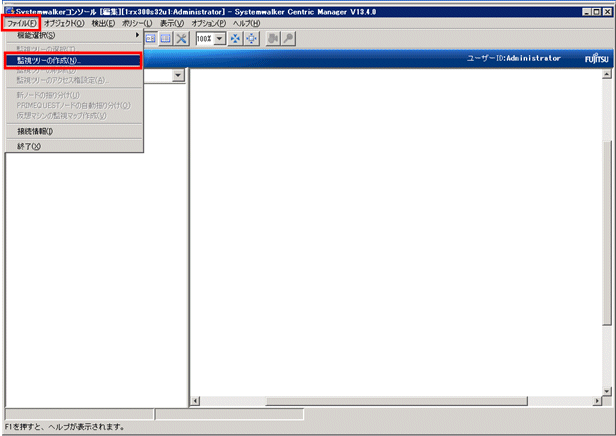Select 接続情報(I) in the File menu
616x436 pixels.
tap(74, 131)
